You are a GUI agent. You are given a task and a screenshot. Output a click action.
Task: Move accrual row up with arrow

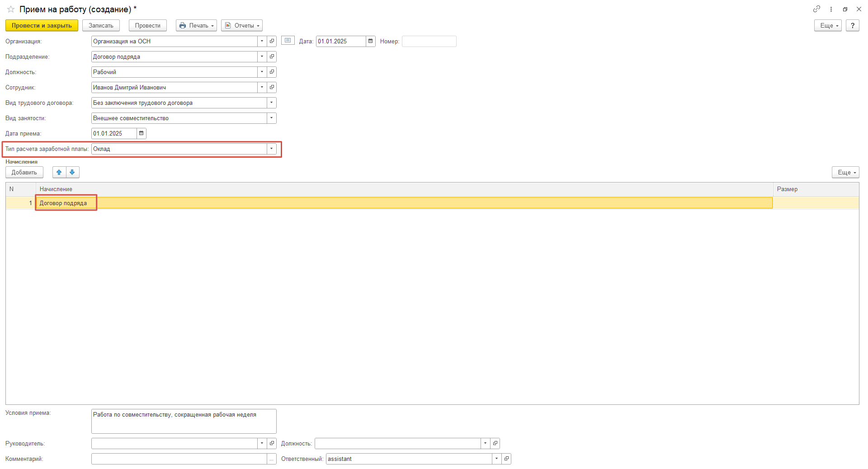coord(59,172)
